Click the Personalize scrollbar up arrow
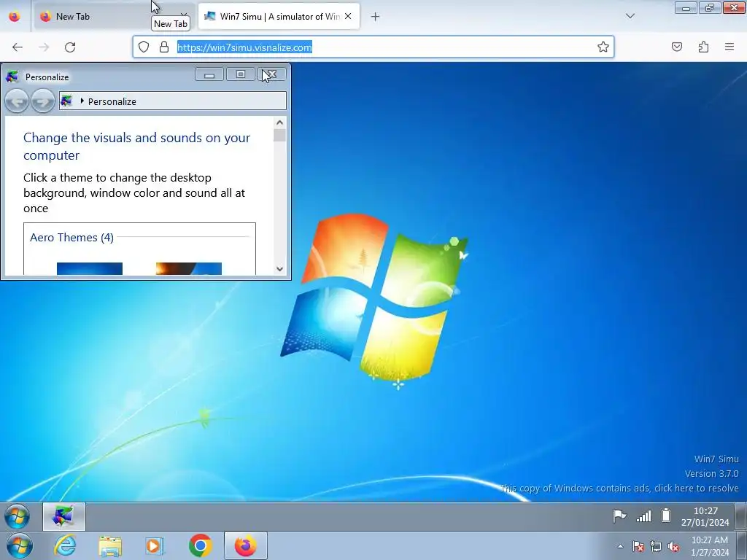 (279, 122)
